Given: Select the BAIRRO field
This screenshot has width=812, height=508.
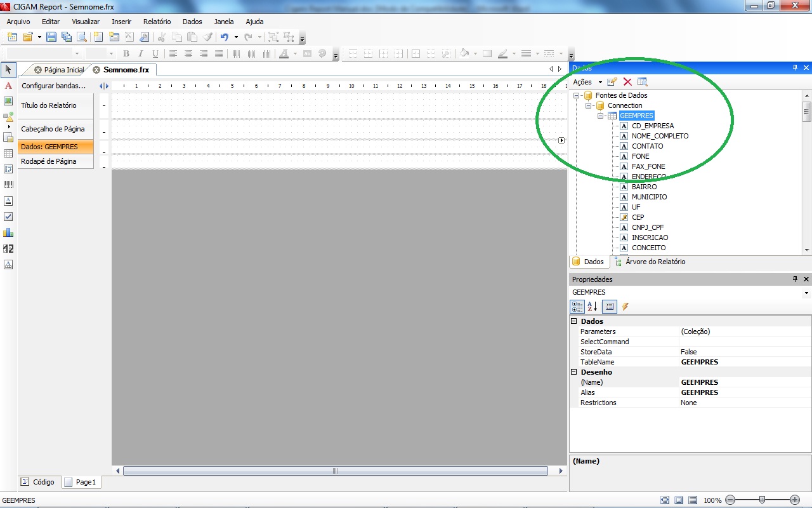Looking at the screenshot, I should [x=644, y=187].
